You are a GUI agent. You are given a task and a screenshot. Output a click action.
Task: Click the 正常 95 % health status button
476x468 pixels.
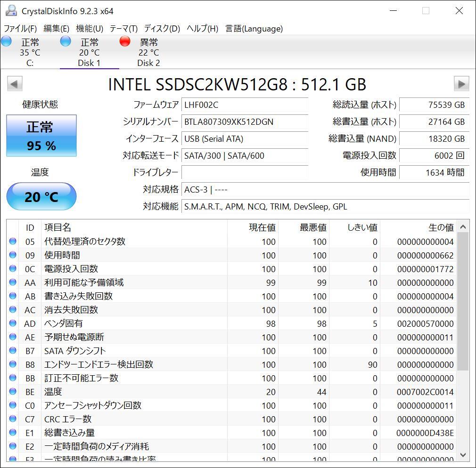(41, 136)
